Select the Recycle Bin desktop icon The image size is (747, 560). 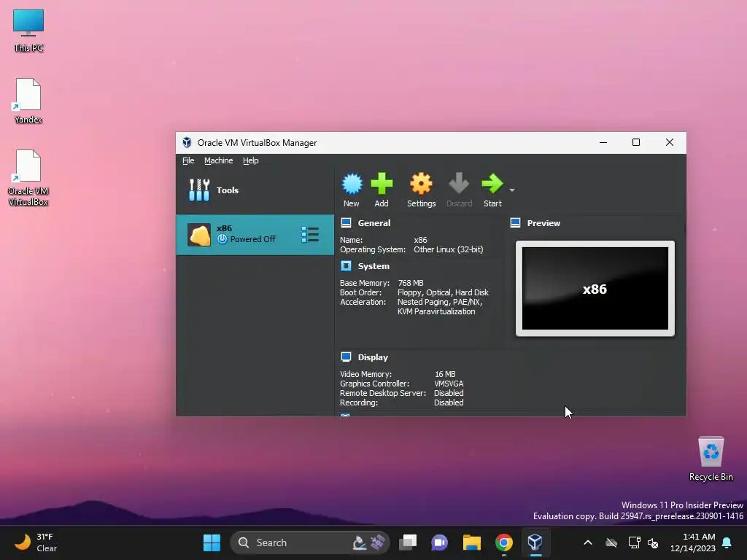[711, 458]
